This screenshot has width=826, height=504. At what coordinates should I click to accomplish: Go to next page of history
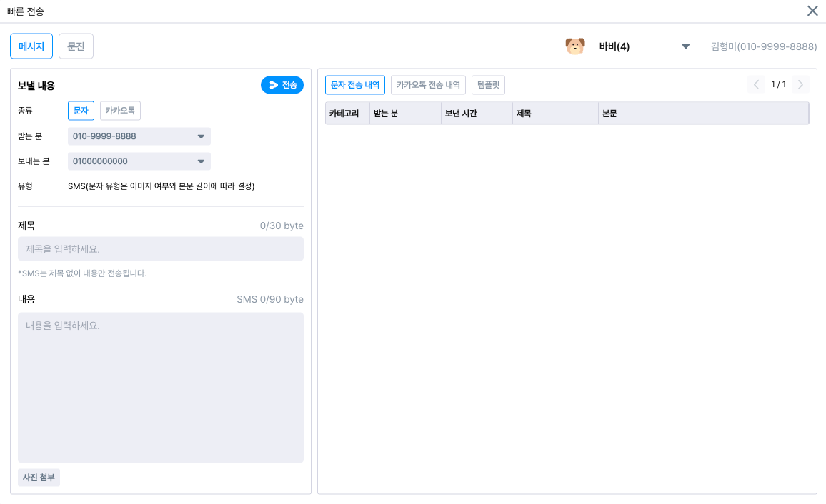pyautogui.click(x=800, y=85)
